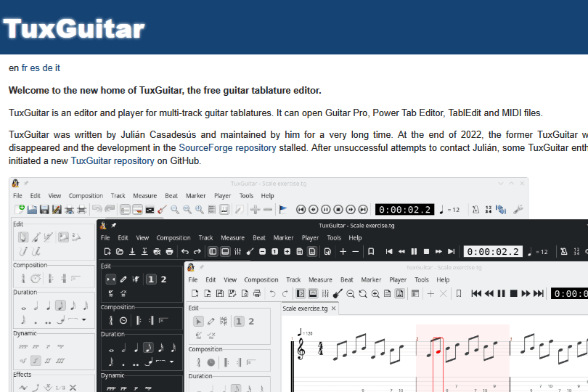Click the print icon in the front window toolbar

pyautogui.click(x=256, y=293)
